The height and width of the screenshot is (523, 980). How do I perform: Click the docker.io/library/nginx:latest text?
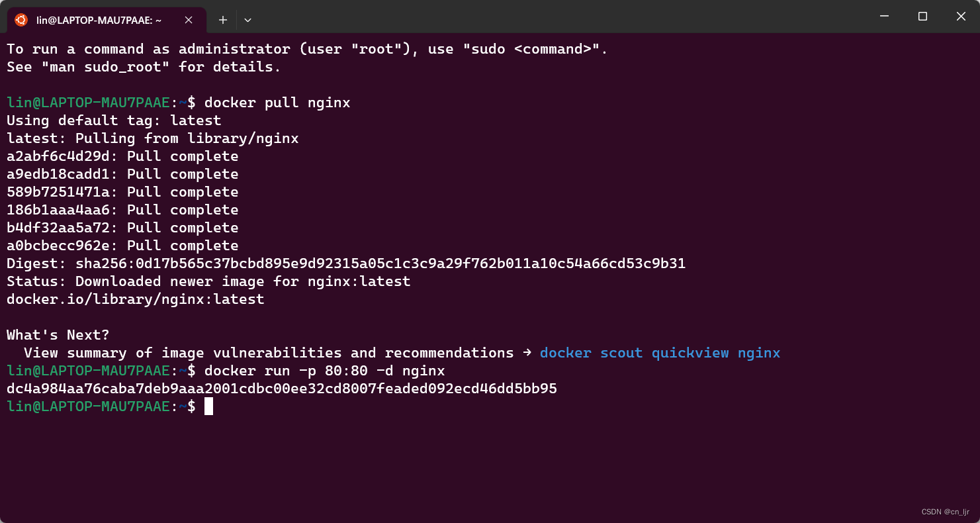pyautogui.click(x=135, y=299)
